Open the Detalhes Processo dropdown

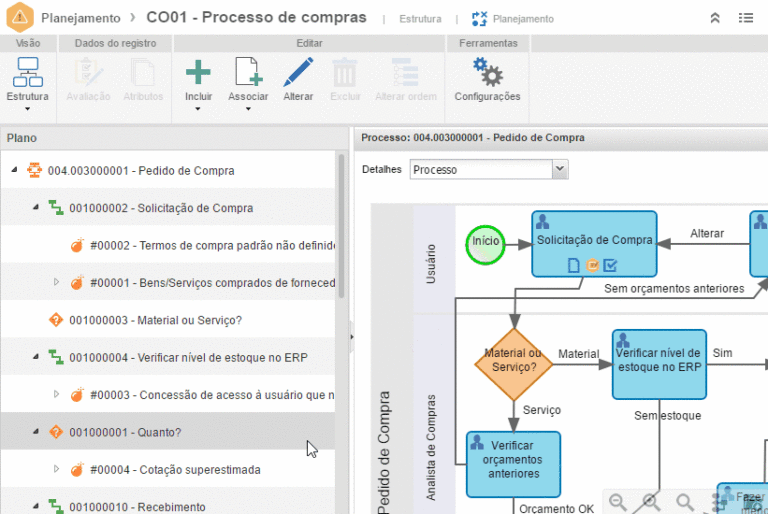tap(559, 170)
